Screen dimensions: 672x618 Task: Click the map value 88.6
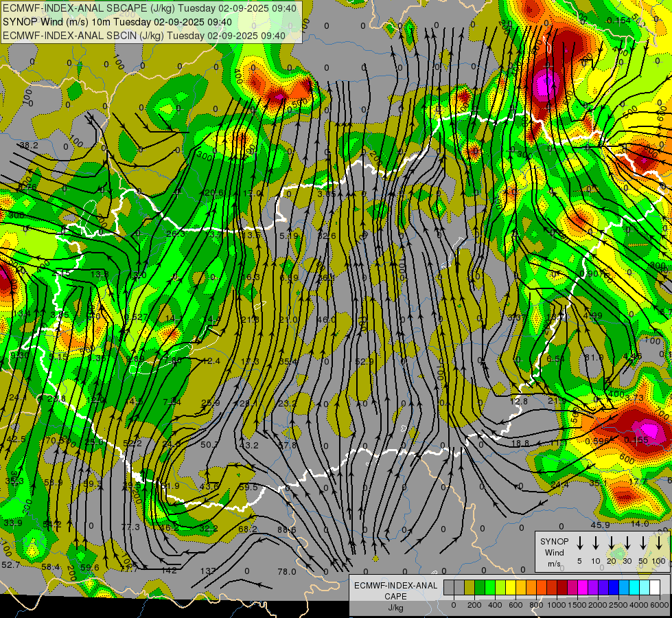point(287,530)
